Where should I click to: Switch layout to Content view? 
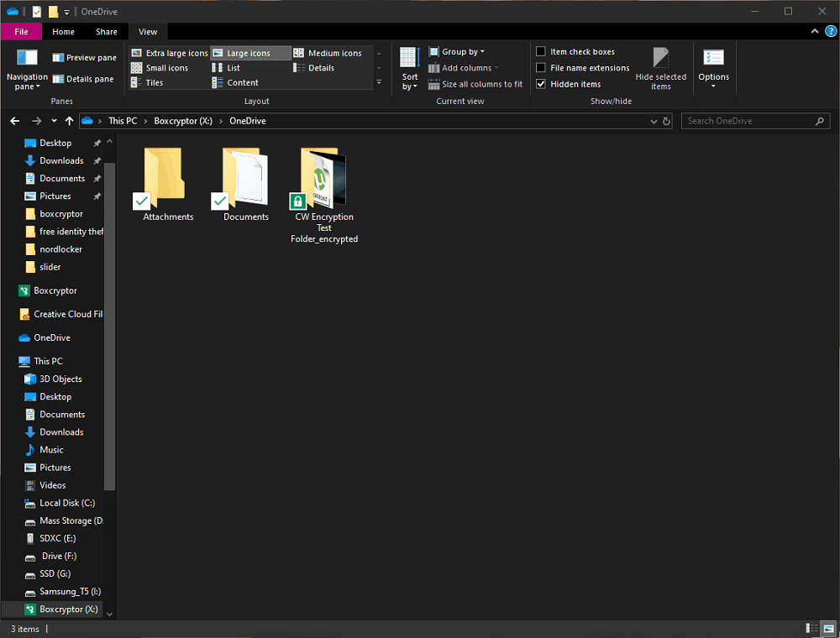pos(235,82)
